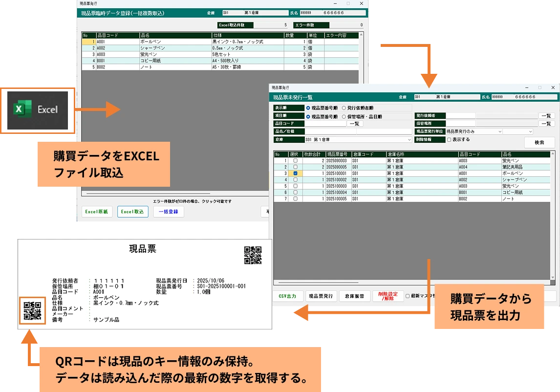The image size is (560, 392).
Task: Click the top-right QR code on 現品票
Action: (253, 255)
